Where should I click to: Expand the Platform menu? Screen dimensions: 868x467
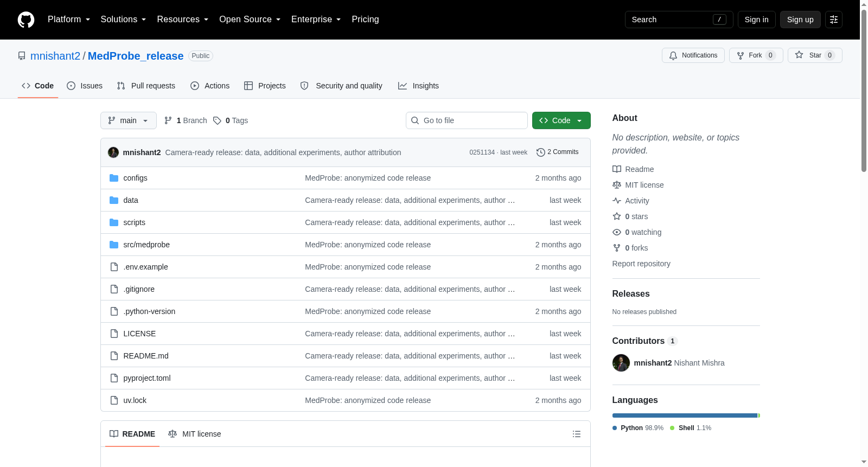(x=69, y=20)
